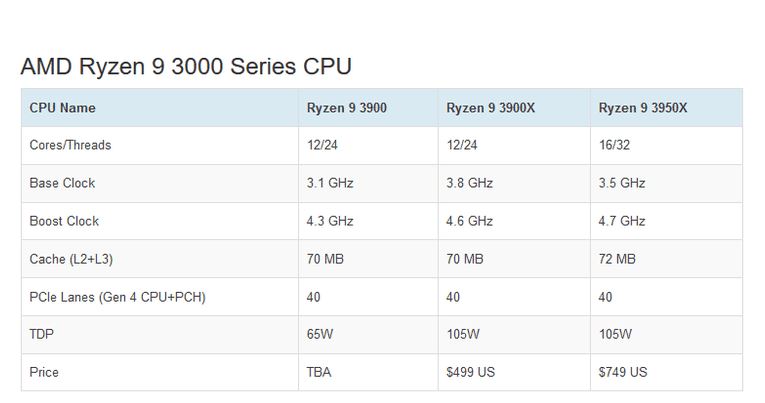Click the 4.7 GHz boost clock cell
This screenshot has width=765, height=403.
[x=622, y=221]
